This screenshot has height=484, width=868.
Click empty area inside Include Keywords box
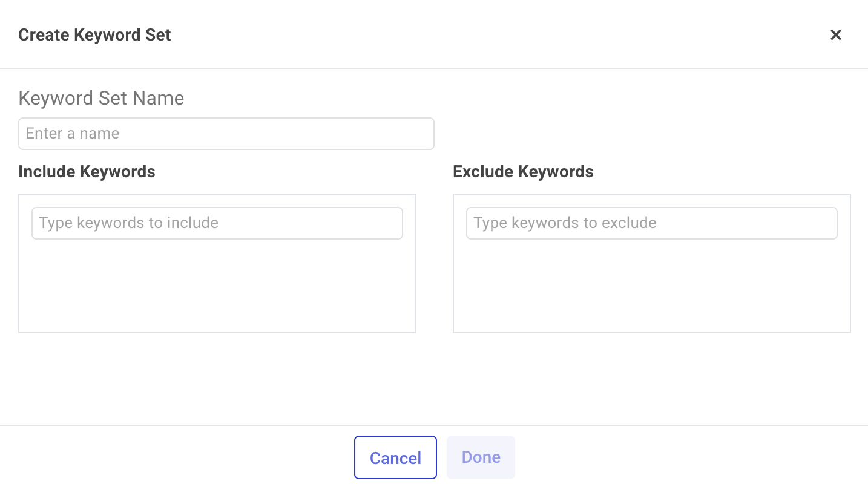(217, 287)
